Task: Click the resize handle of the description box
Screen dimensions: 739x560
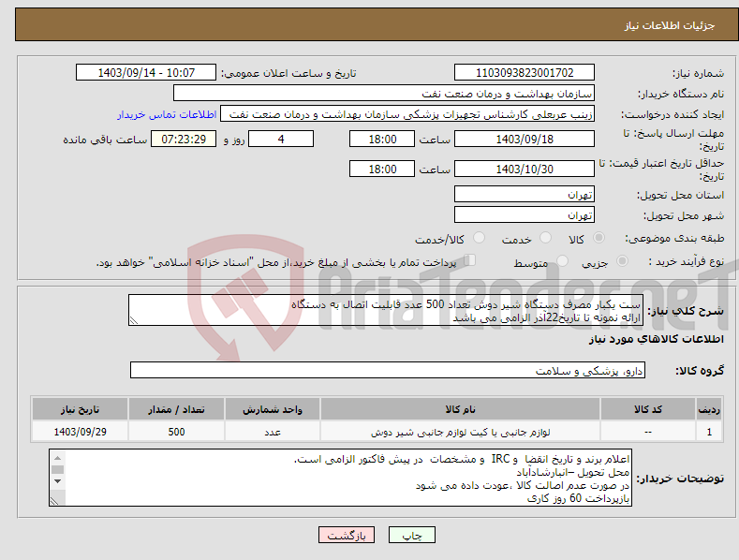Action: coord(134,320)
